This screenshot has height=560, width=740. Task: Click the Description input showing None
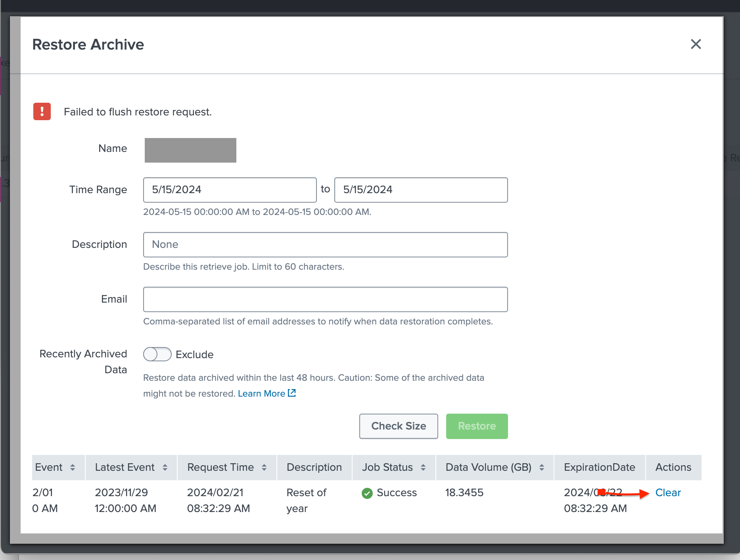pos(325,244)
